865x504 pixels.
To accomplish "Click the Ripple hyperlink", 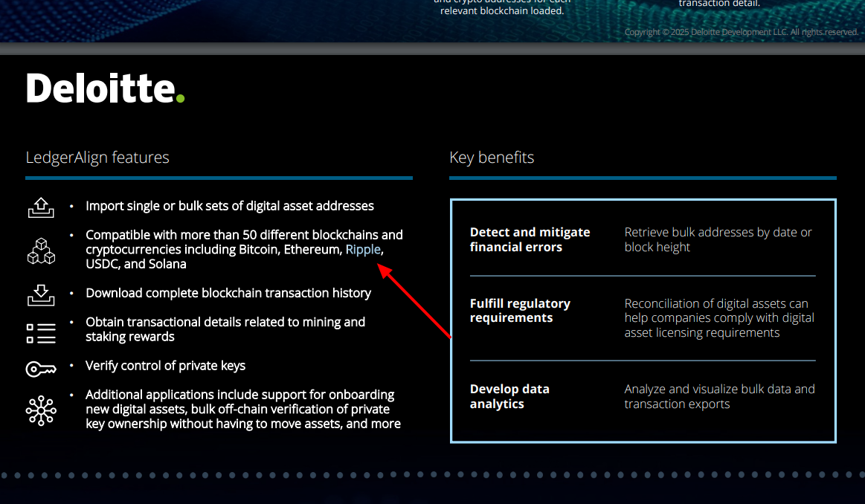I will click(362, 249).
